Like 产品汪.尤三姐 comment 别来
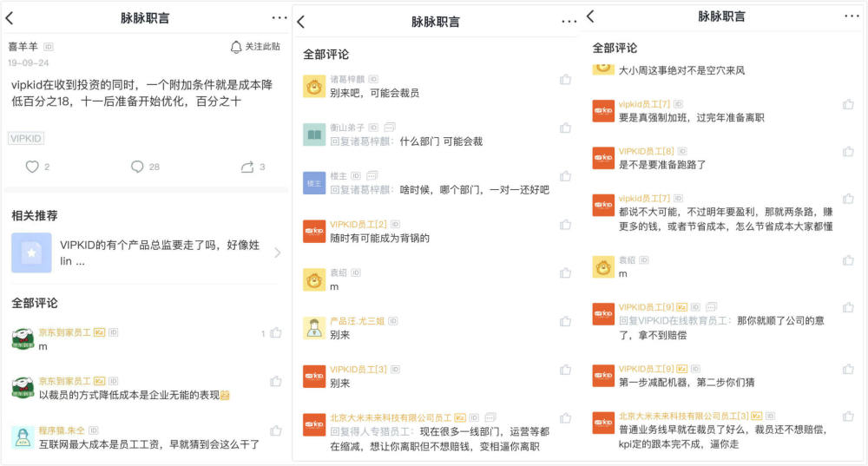This screenshot has height=466, width=868. pyautogui.click(x=565, y=322)
